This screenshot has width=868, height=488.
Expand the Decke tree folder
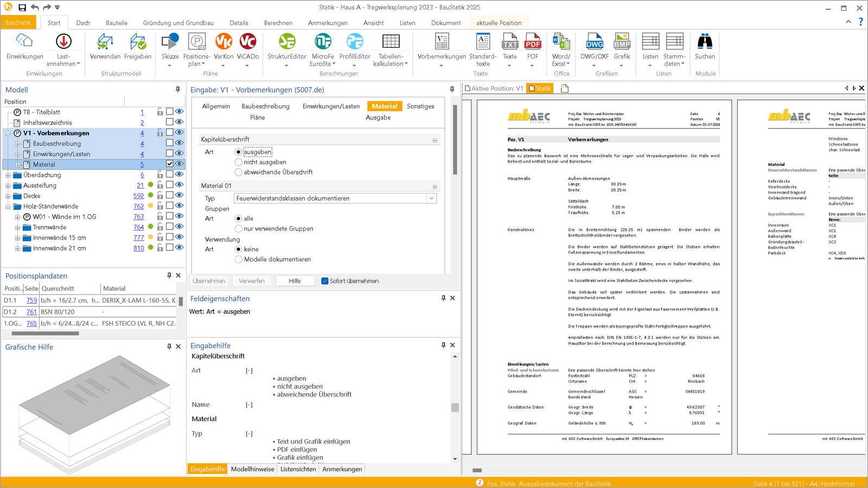coord(8,196)
